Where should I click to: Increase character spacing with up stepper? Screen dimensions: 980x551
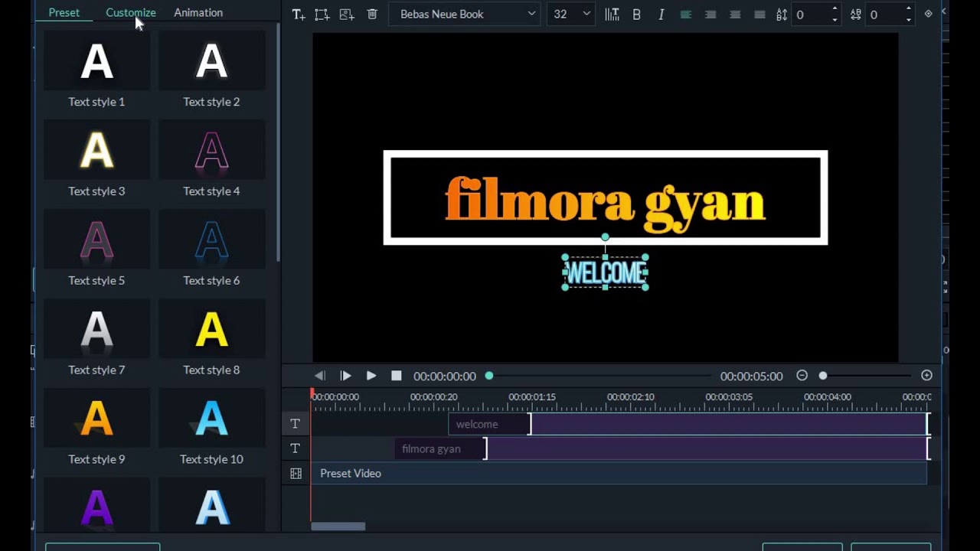pyautogui.click(x=909, y=10)
